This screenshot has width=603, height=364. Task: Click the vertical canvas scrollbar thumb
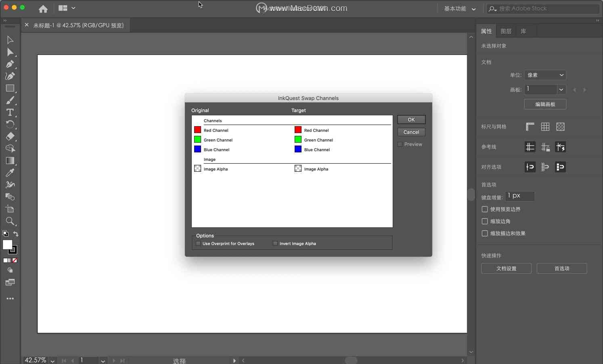(471, 195)
